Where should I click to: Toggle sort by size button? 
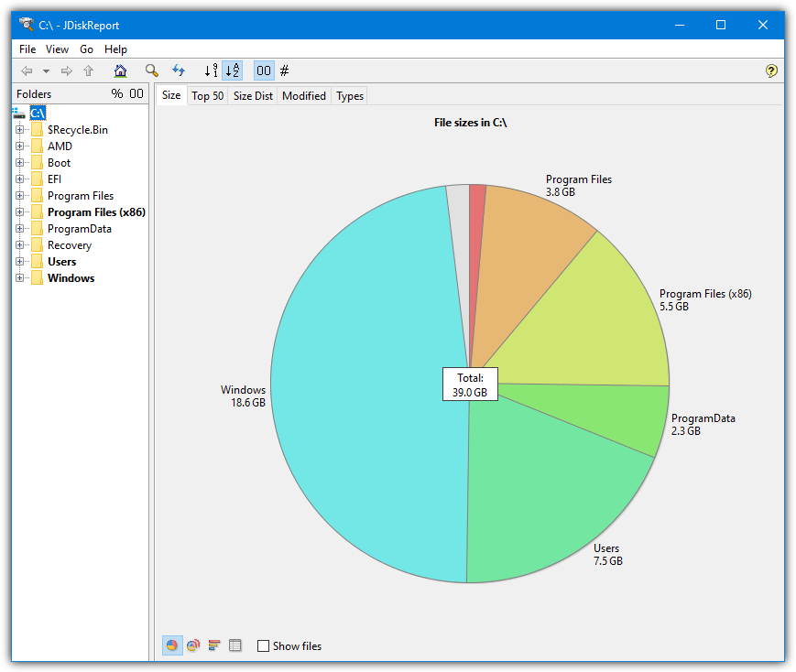coord(212,70)
